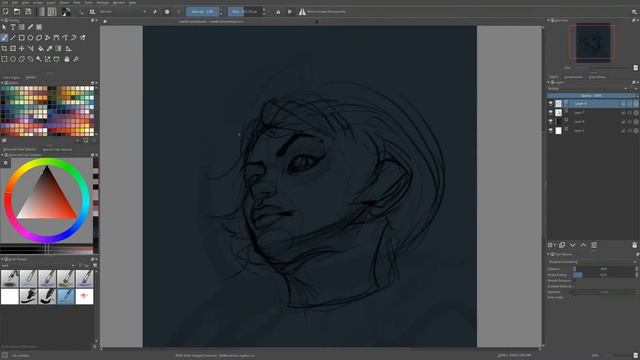
Task: Create a new document from toolbar
Action: 6,12
